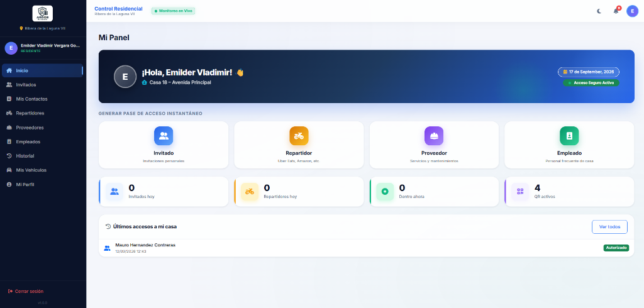Click version v1.0.0 text
Image resolution: width=644 pixels, height=308 pixels.
[43, 303]
